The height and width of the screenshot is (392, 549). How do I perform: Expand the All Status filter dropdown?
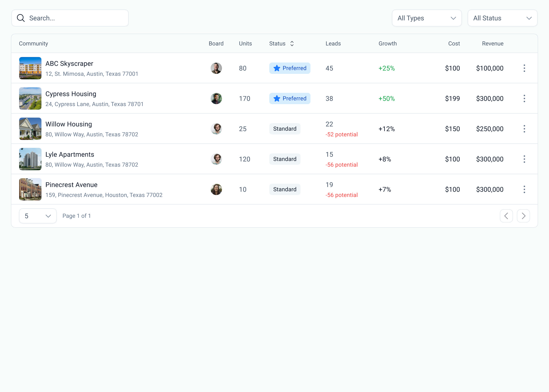point(502,18)
